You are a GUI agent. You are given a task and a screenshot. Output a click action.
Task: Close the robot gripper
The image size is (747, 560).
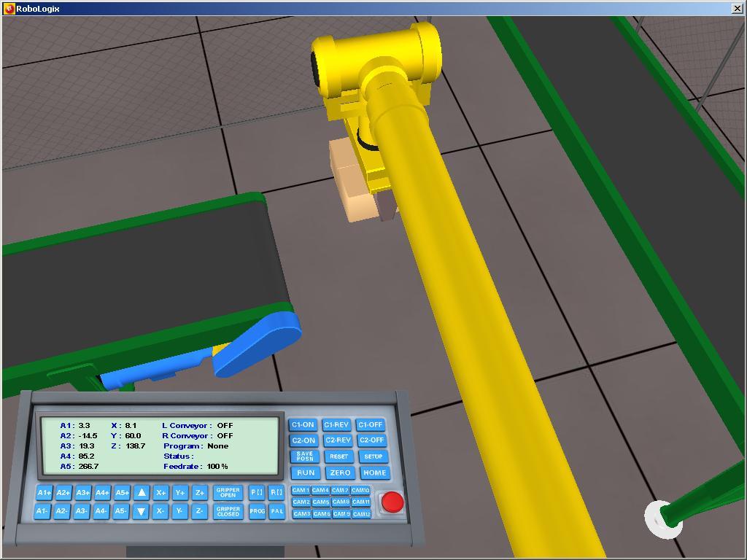tap(230, 511)
